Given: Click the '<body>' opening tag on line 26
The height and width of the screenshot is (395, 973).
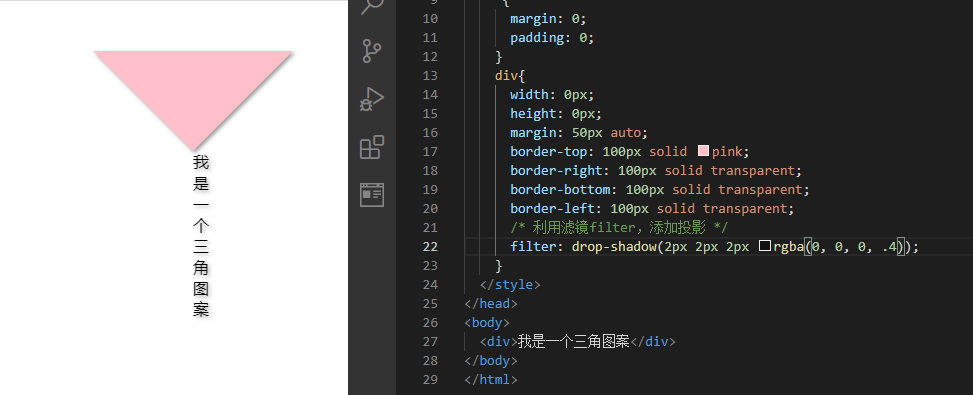Looking at the screenshot, I should pos(487,323).
